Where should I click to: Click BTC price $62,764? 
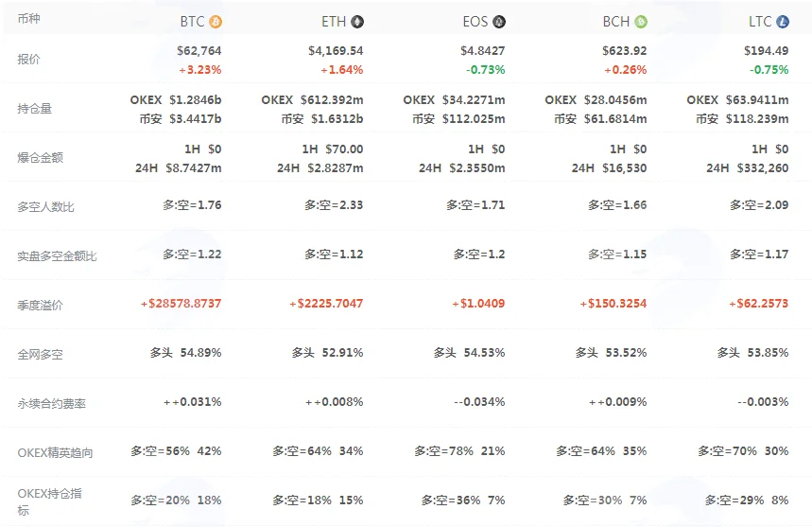click(199, 51)
